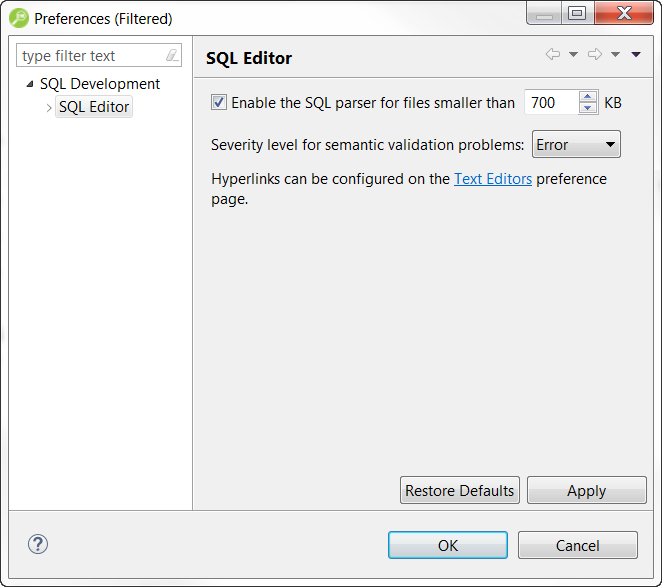Image resolution: width=662 pixels, height=587 pixels.
Task: Expand the SQL Editor tree node
Action: coord(49,107)
